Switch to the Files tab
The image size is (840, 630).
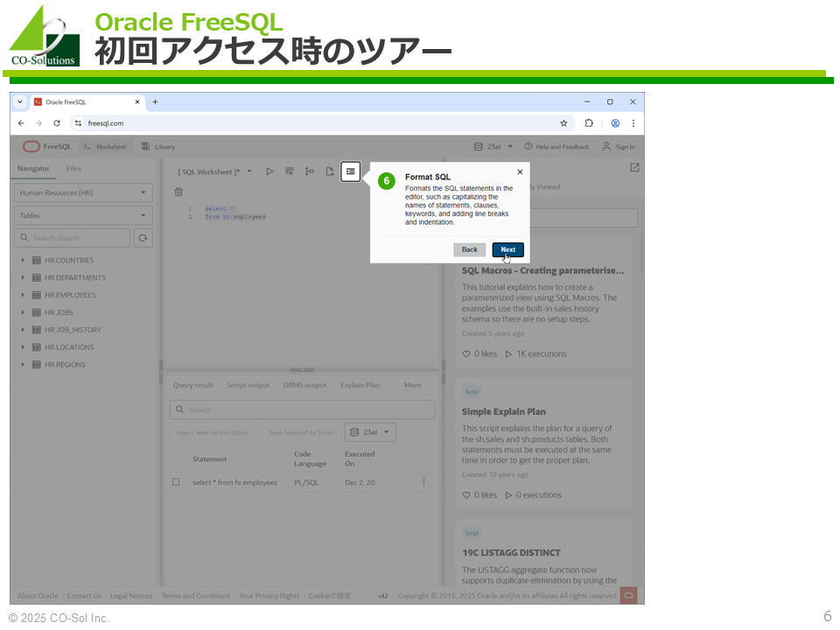[73, 169]
